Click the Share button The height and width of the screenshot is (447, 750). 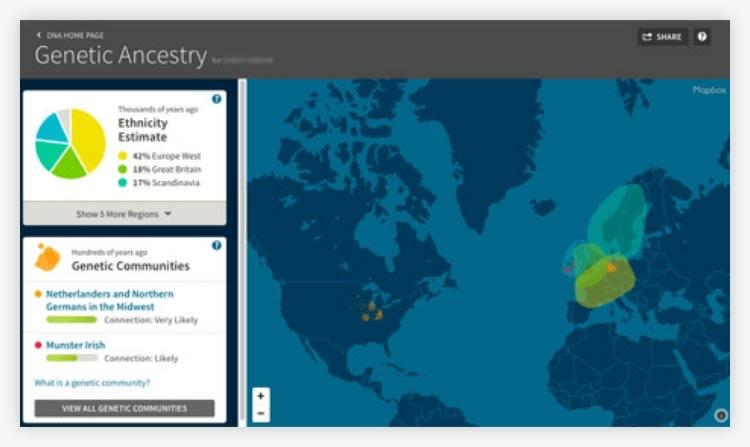662,37
